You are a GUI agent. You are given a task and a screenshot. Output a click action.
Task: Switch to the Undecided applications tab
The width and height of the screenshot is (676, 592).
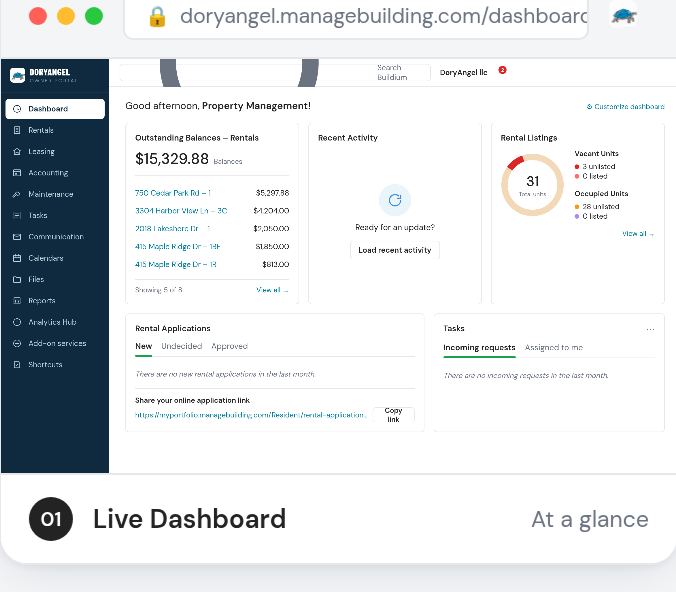pos(182,346)
